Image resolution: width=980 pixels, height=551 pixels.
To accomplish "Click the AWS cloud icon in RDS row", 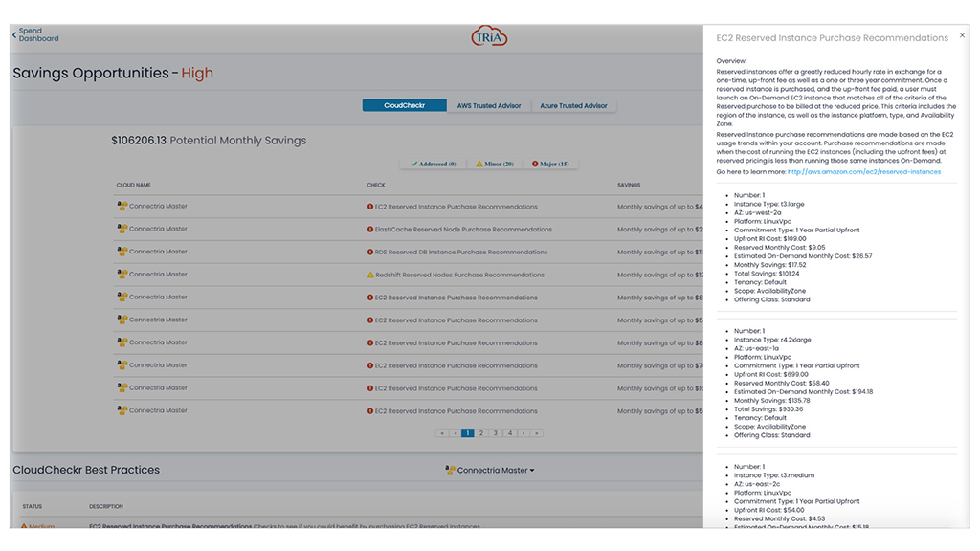I will click(x=122, y=252).
